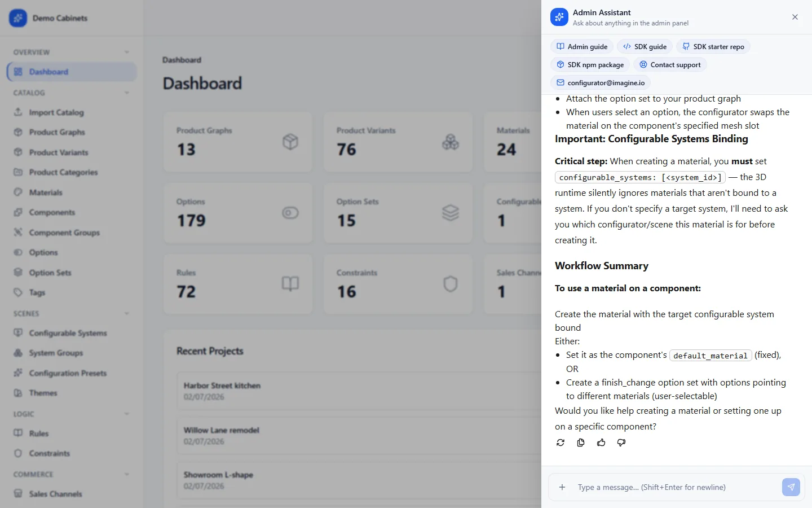This screenshot has height=508, width=812.
Task: Open the Willow Lane remodel project
Action: [359, 436]
